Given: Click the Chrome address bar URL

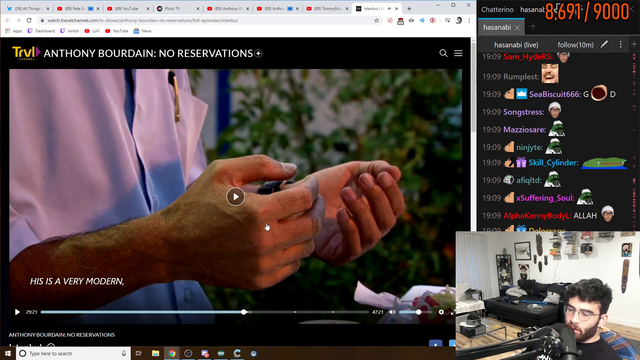Looking at the screenshot, I should coord(142,20).
